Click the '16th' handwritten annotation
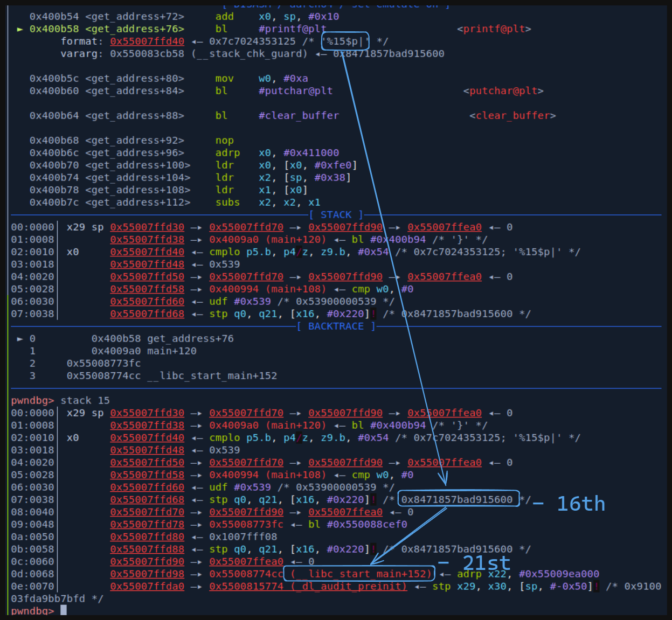This screenshot has width=672, height=620. (580, 504)
